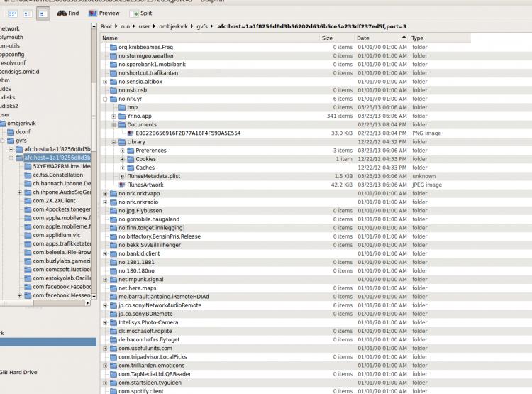532x394 pixels.
Task: Select no.bitfactory.BensinPris.Release folder row
Action: pyautogui.click(x=285, y=236)
